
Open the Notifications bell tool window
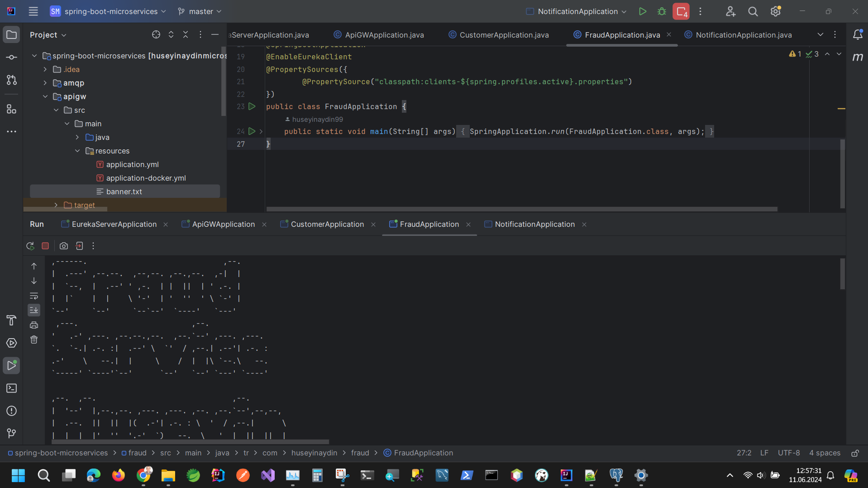[x=858, y=34]
